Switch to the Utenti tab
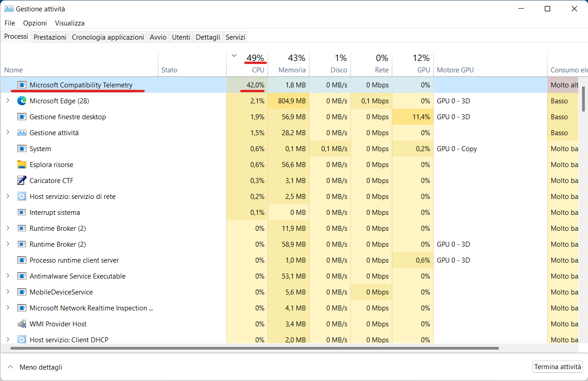Viewport: 588px width, 381px height. point(181,37)
